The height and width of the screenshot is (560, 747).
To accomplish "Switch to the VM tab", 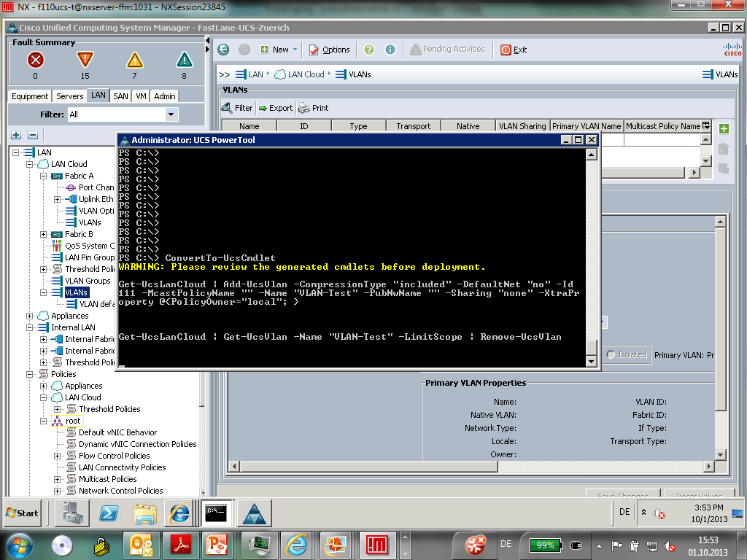I will coord(141,96).
